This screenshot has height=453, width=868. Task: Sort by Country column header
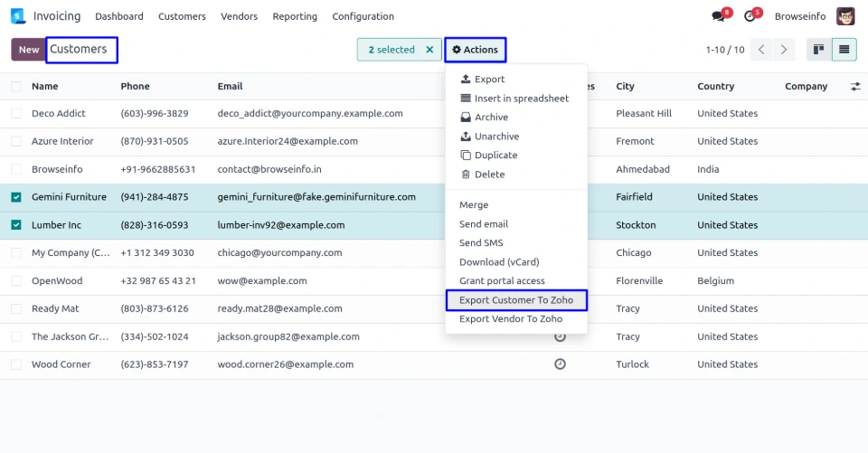pos(715,87)
